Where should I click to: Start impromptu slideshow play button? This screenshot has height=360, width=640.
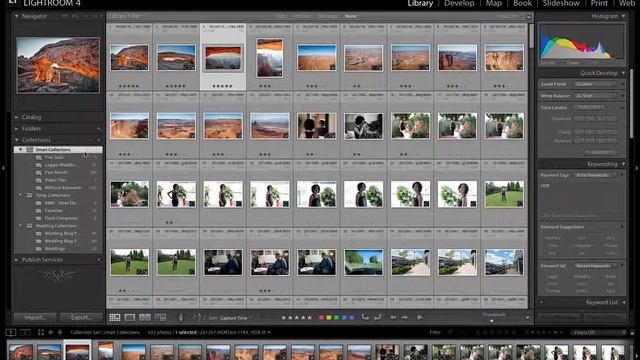(420, 317)
